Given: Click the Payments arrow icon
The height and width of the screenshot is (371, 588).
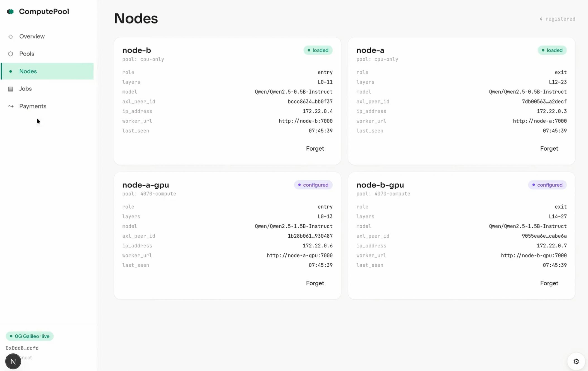Looking at the screenshot, I should pyautogui.click(x=11, y=106).
